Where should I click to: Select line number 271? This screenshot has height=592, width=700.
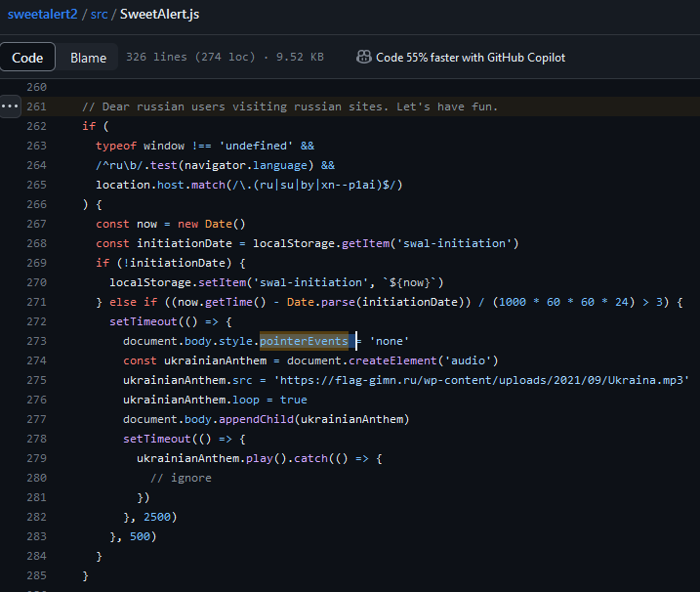pos(36,302)
